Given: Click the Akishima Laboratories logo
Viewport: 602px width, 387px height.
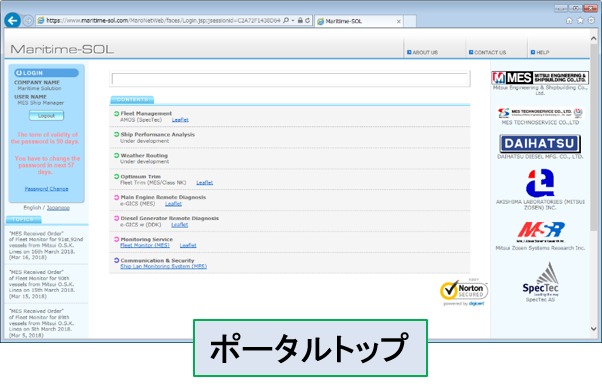Looking at the screenshot, I should tap(540, 183).
